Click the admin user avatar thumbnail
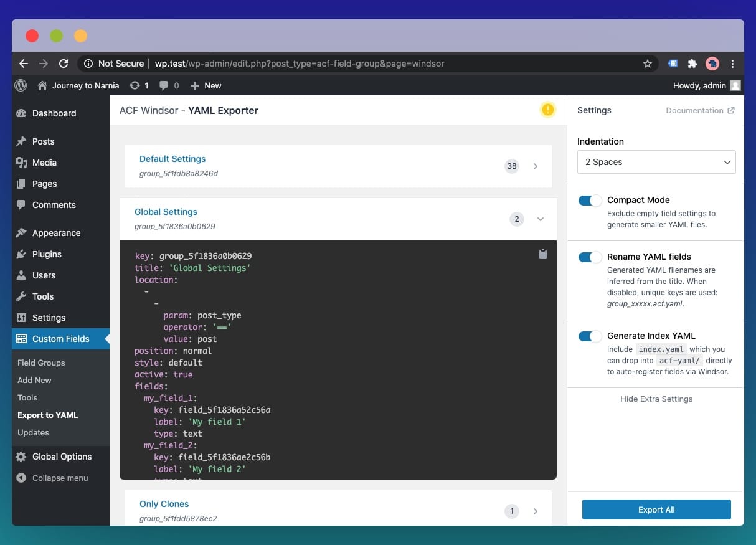756x545 pixels. click(x=735, y=85)
